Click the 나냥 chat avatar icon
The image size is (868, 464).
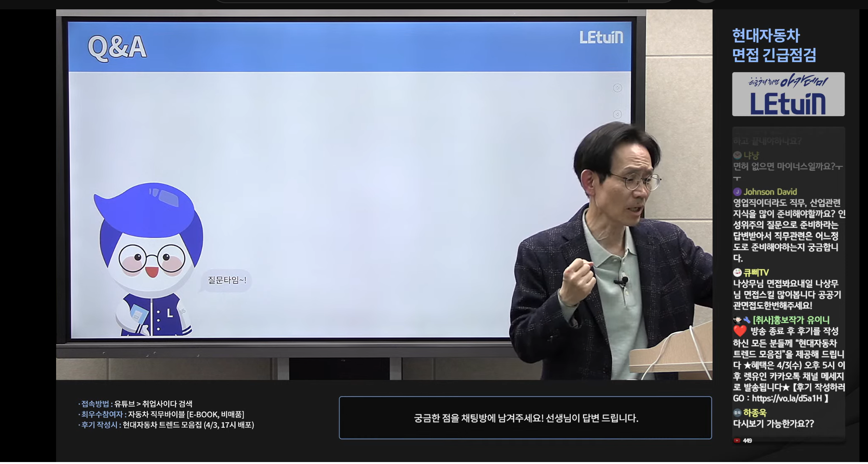click(x=737, y=155)
